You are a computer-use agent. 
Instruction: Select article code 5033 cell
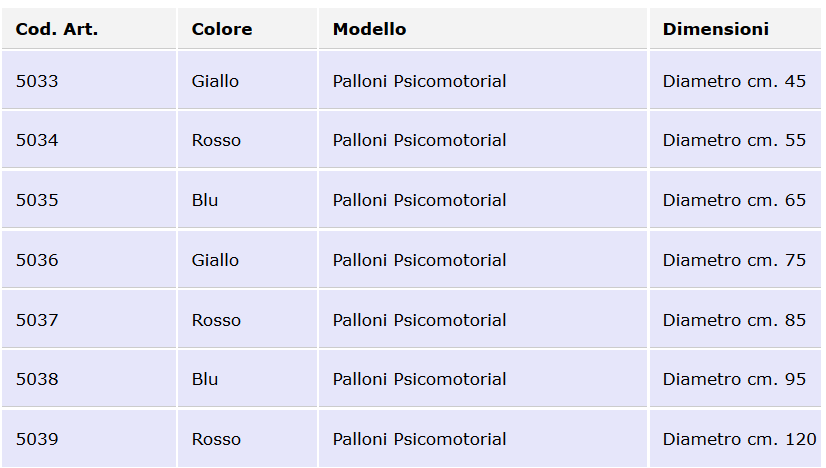pos(37,81)
